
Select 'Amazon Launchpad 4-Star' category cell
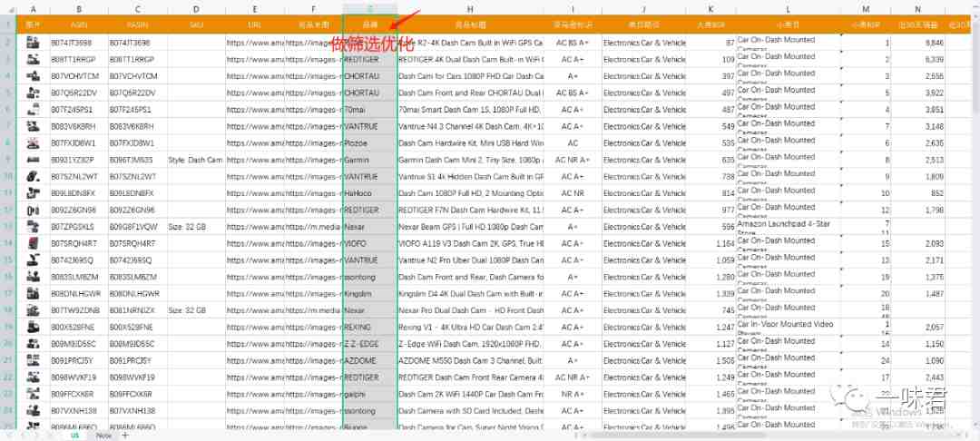(x=789, y=227)
